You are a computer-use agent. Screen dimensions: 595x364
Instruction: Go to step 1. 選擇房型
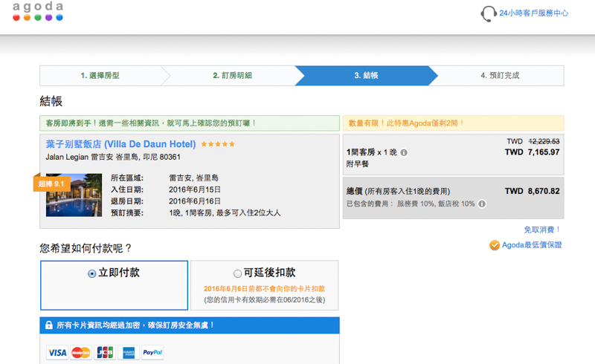(100, 76)
